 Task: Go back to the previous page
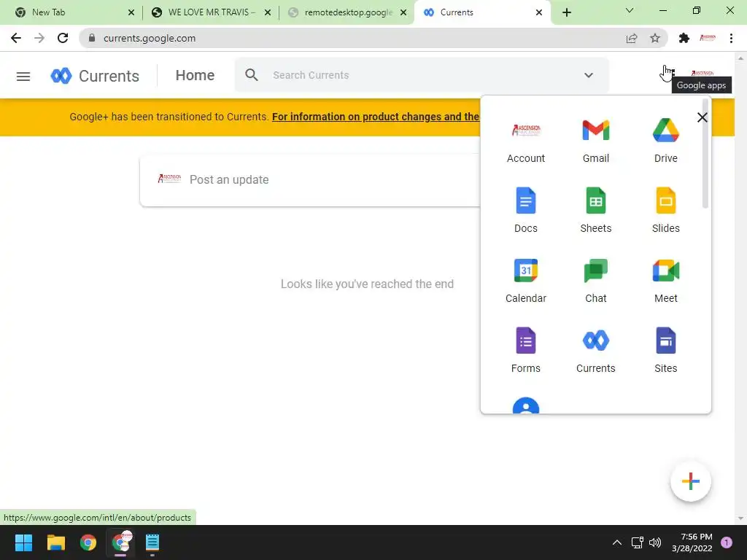click(x=16, y=38)
